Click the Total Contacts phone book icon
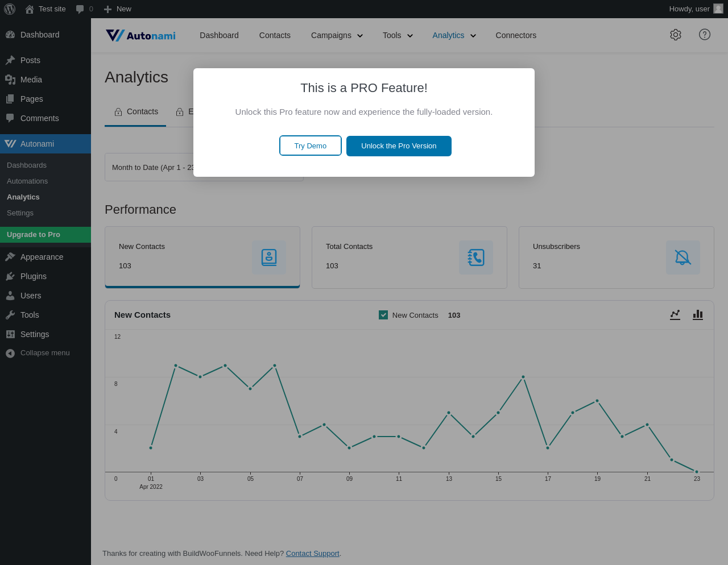The image size is (728, 565). (x=476, y=257)
